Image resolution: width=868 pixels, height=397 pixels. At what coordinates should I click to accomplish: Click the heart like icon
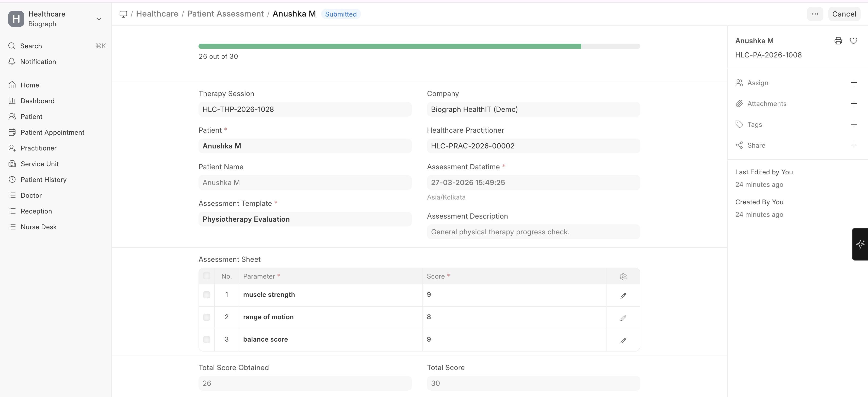click(853, 41)
